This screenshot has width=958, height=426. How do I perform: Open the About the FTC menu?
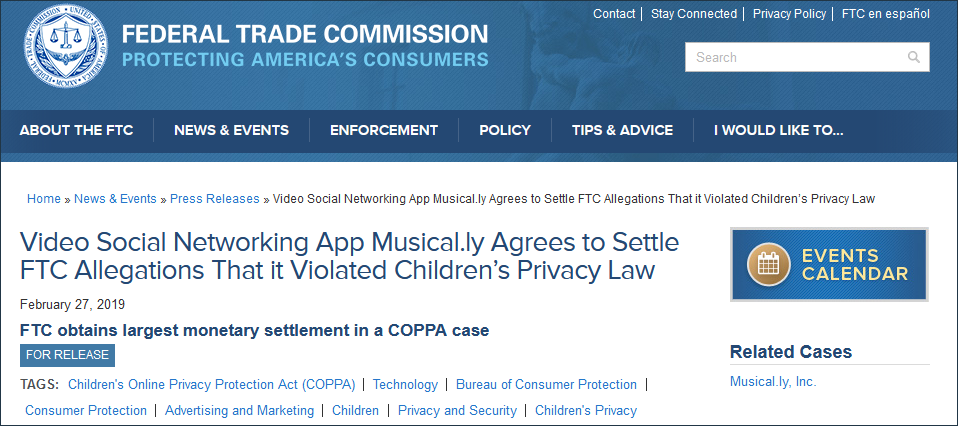click(76, 130)
